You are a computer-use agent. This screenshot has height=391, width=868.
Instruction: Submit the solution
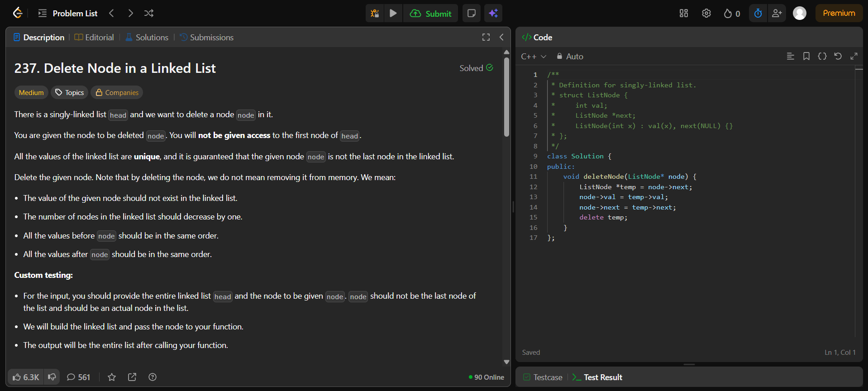tap(431, 14)
